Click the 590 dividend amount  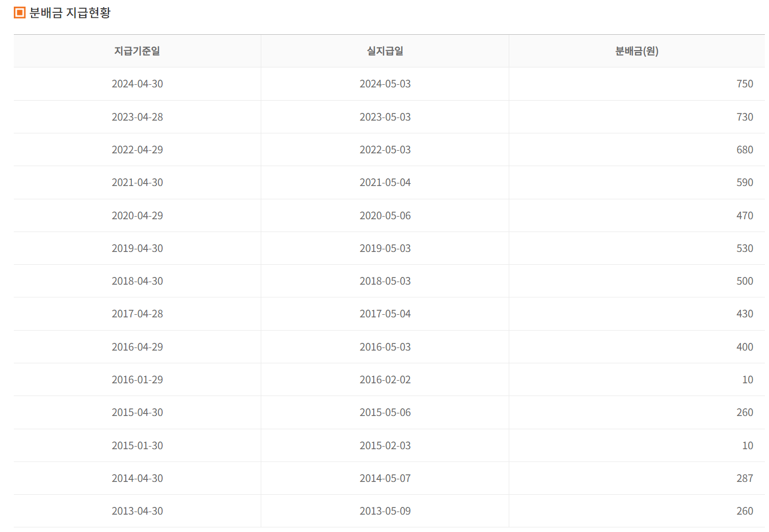744,182
